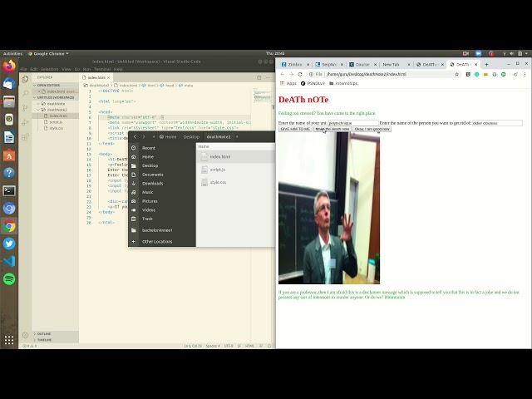
Task: Switch to the Course Chrome tab
Action: [362, 65]
